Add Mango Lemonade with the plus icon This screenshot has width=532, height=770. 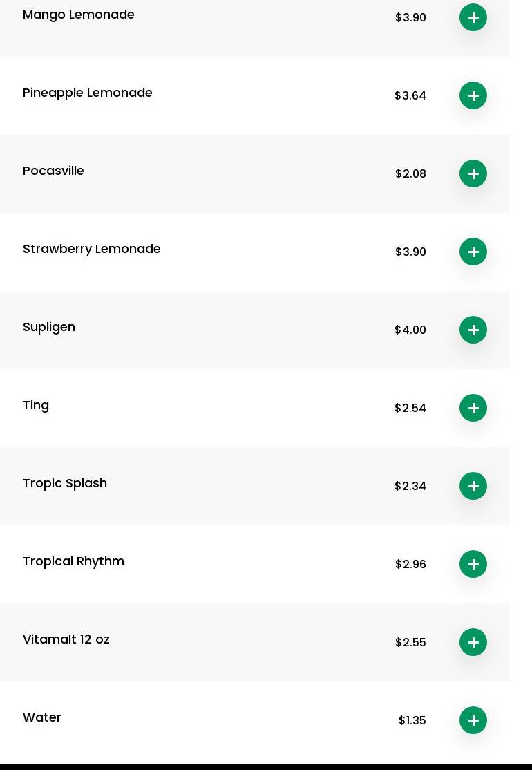[473, 17]
